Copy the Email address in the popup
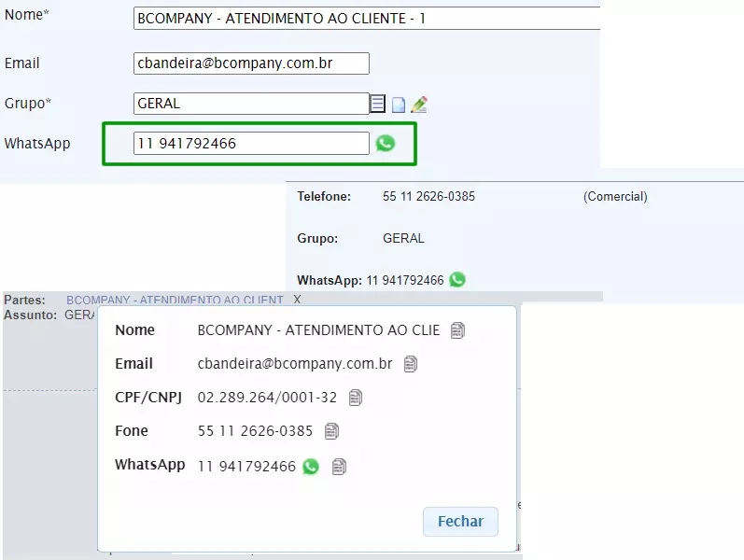The width and height of the screenshot is (744, 560). pyautogui.click(x=411, y=364)
